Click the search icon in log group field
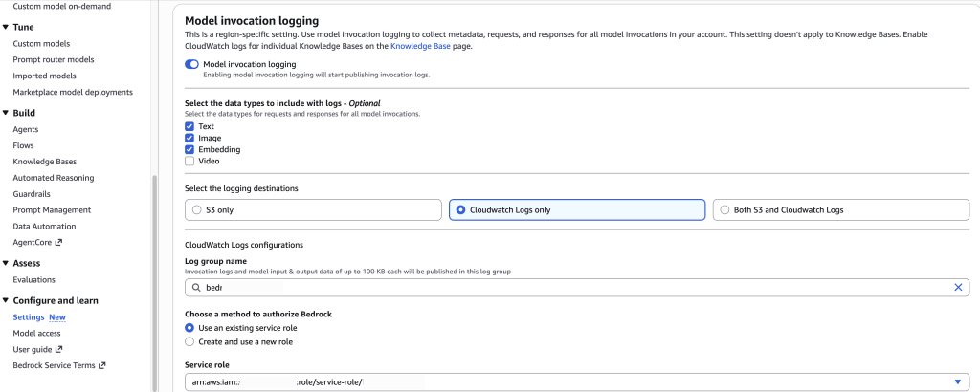Screen dimensions: 980x392 pos(197,287)
